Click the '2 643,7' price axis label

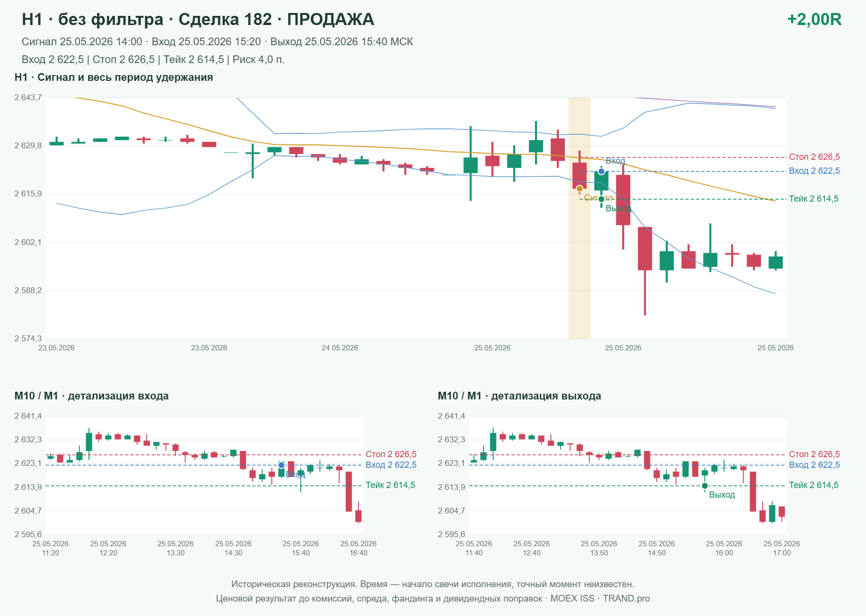pos(28,98)
